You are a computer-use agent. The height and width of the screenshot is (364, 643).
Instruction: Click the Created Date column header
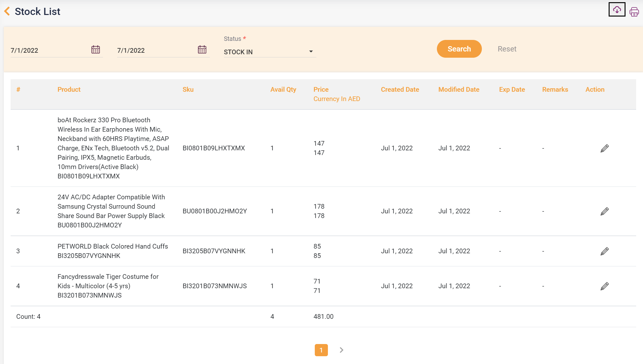400,90
